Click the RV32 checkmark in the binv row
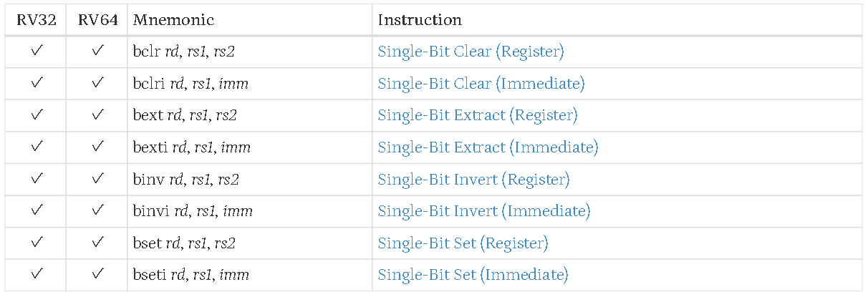Screen dimensions: 868x297 click(x=37, y=179)
